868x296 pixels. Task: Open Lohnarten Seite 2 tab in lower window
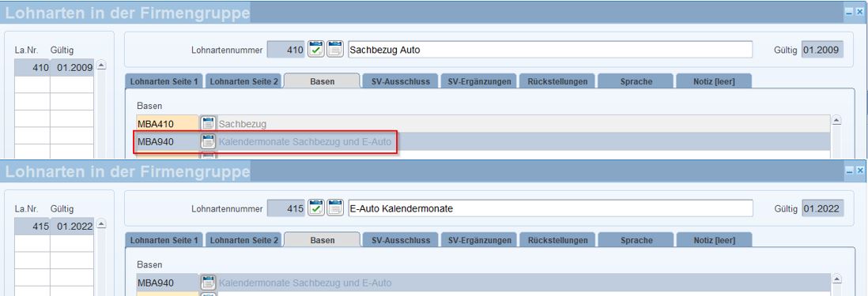(244, 241)
